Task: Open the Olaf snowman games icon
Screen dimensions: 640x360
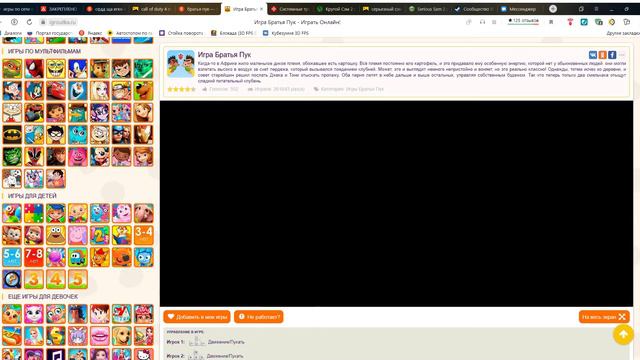Action: point(78,91)
